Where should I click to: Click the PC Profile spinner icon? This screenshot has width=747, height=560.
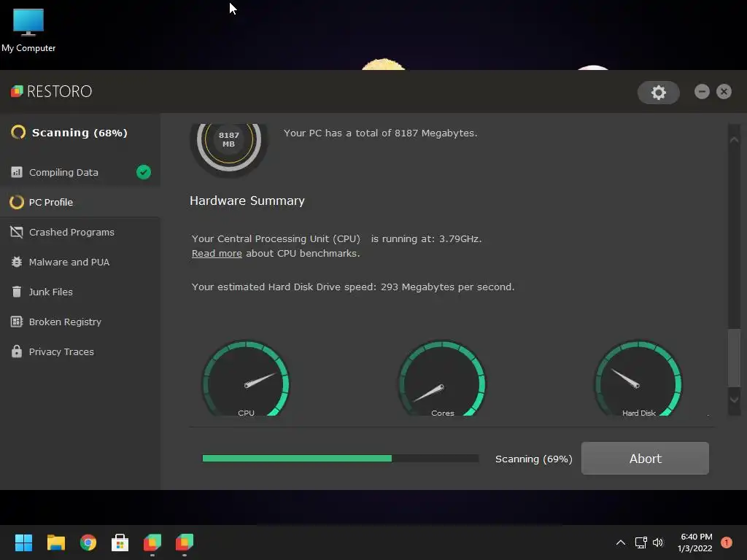click(x=17, y=202)
